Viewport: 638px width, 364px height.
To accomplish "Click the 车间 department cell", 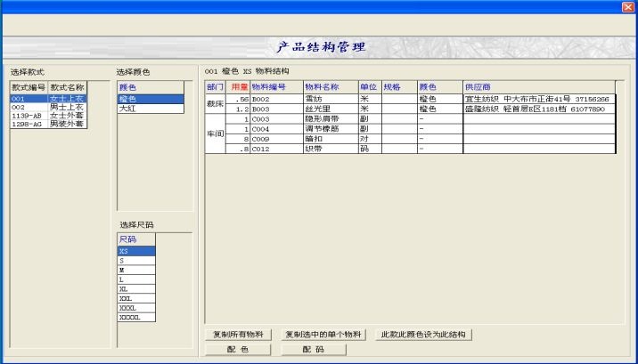I will [216, 133].
